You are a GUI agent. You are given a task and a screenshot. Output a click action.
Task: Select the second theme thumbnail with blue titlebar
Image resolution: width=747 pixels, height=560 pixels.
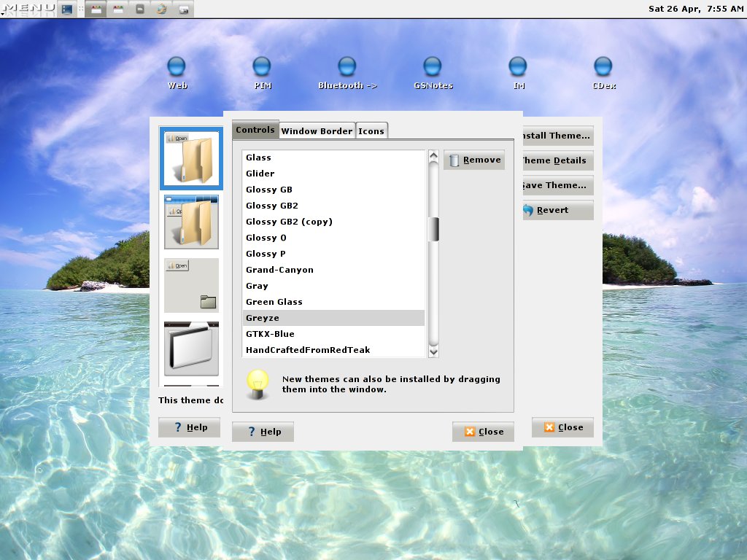(x=191, y=222)
